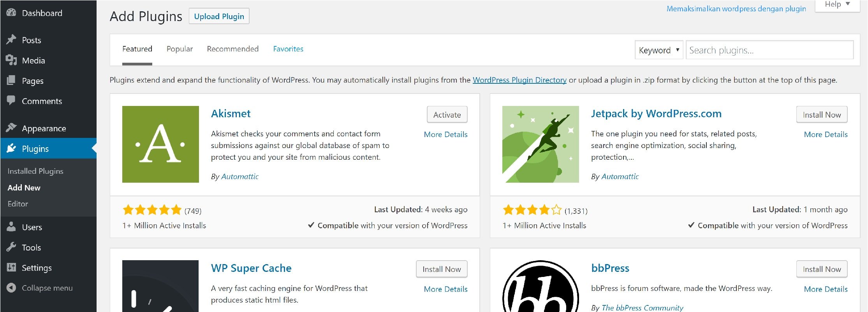
Task: Switch to the Featured tab
Action: coord(137,49)
